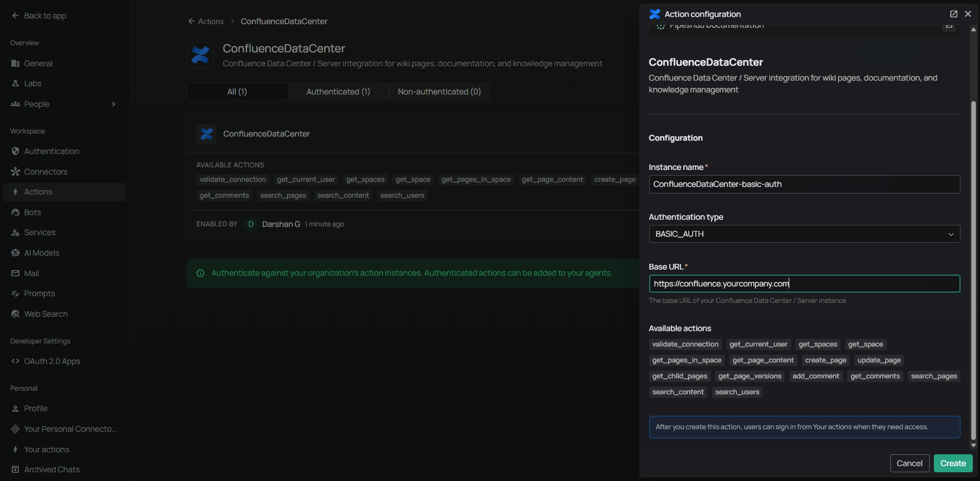This screenshot has height=481, width=980.
Task: Click the Create button
Action: pos(953,464)
